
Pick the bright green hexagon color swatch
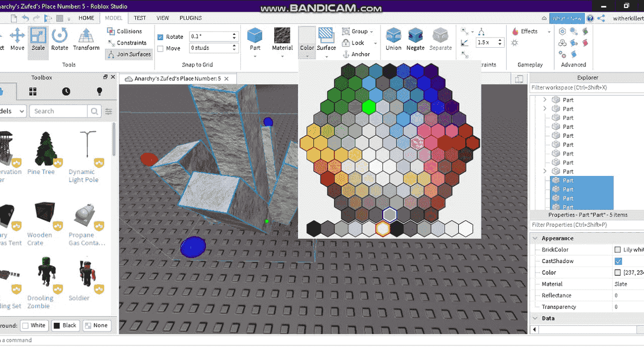[x=368, y=107]
